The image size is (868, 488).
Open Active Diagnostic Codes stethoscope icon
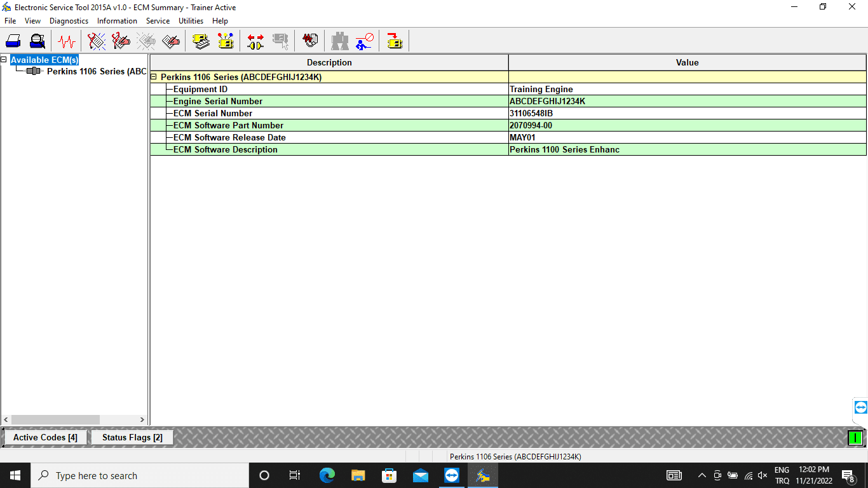[x=97, y=42]
